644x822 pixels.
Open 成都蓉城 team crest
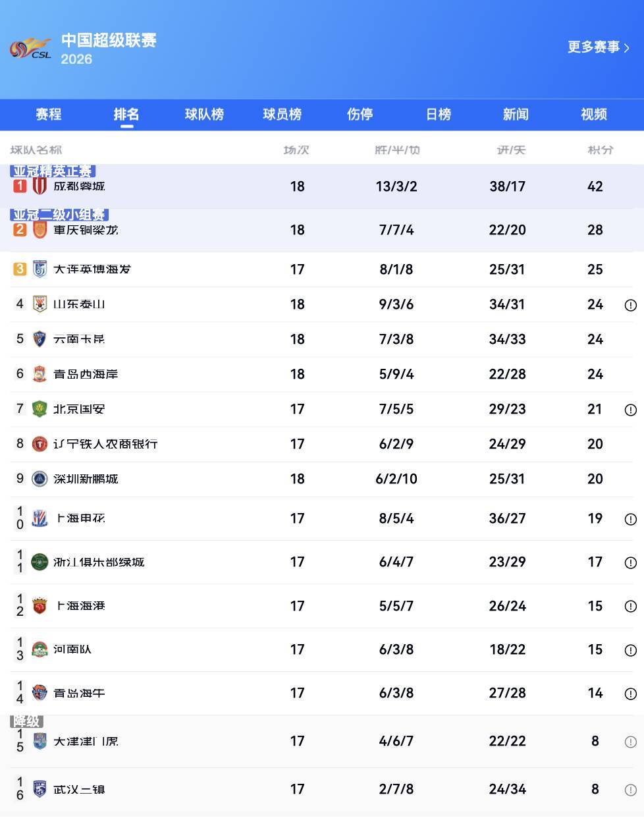tap(40, 186)
